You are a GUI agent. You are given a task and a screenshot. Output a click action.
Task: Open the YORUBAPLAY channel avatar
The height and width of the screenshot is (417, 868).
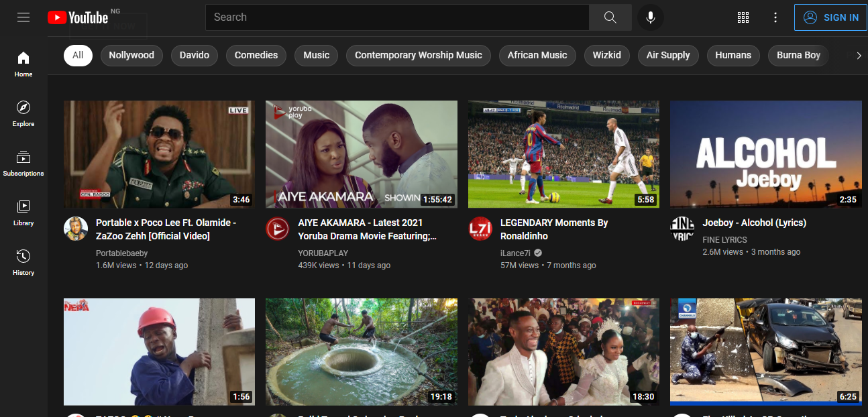tap(278, 229)
